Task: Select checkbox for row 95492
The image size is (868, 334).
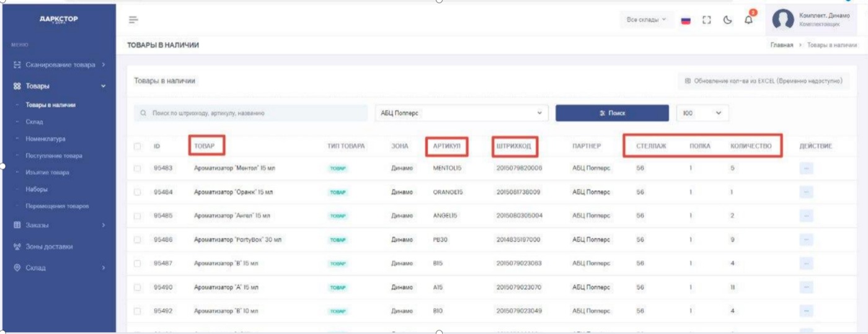Action: [137, 311]
